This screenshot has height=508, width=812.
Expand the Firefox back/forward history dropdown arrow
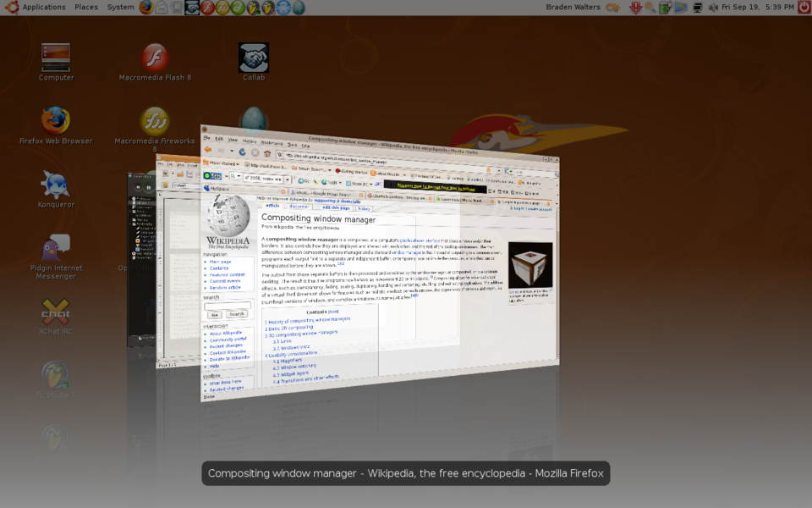pyautogui.click(x=232, y=151)
